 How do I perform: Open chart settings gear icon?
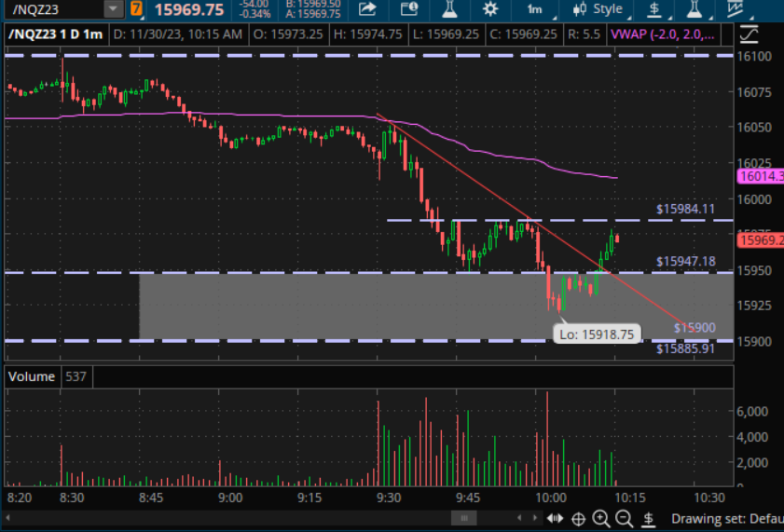tap(489, 9)
